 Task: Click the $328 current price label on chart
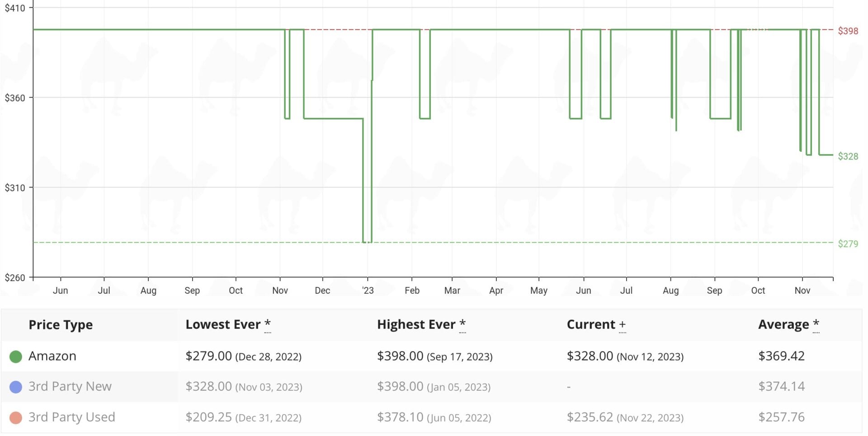click(849, 156)
